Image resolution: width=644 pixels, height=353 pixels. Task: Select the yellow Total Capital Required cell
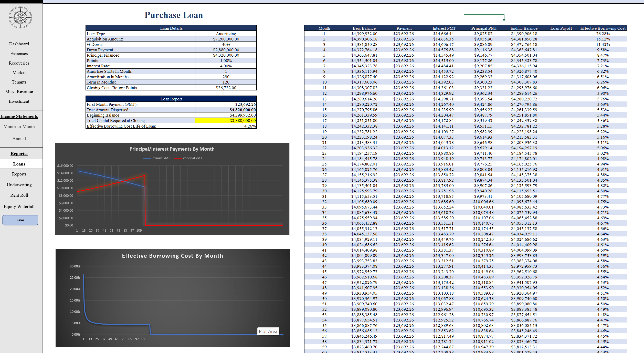pos(226,120)
